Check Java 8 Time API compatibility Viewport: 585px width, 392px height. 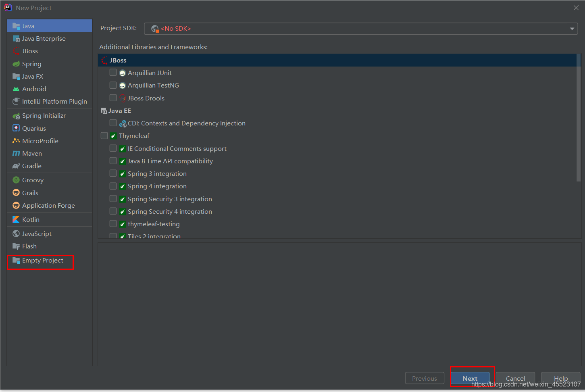click(113, 161)
